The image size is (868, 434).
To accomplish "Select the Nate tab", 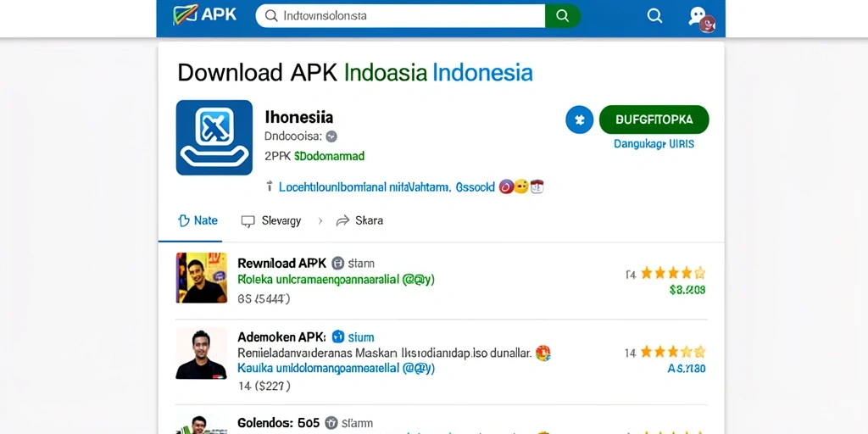I will click(198, 221).
